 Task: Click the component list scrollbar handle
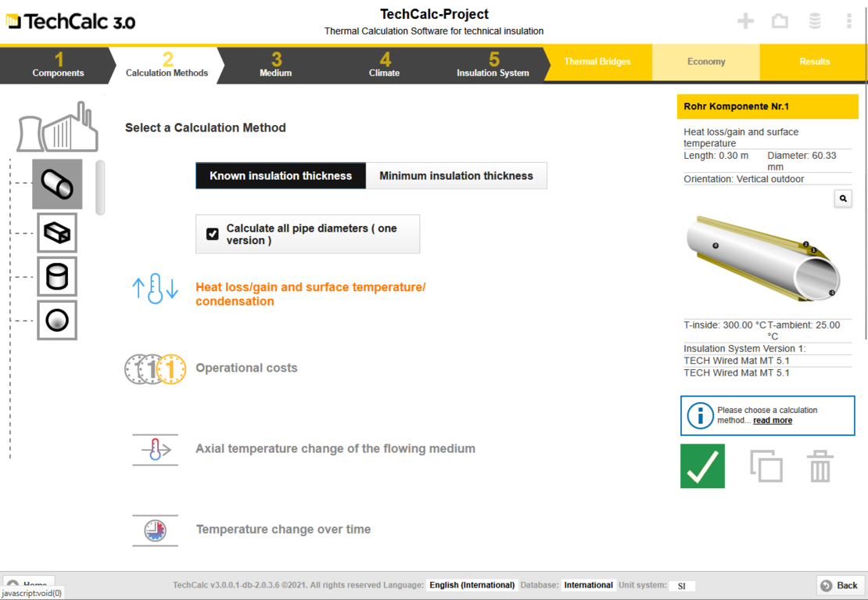click(100, 187)
